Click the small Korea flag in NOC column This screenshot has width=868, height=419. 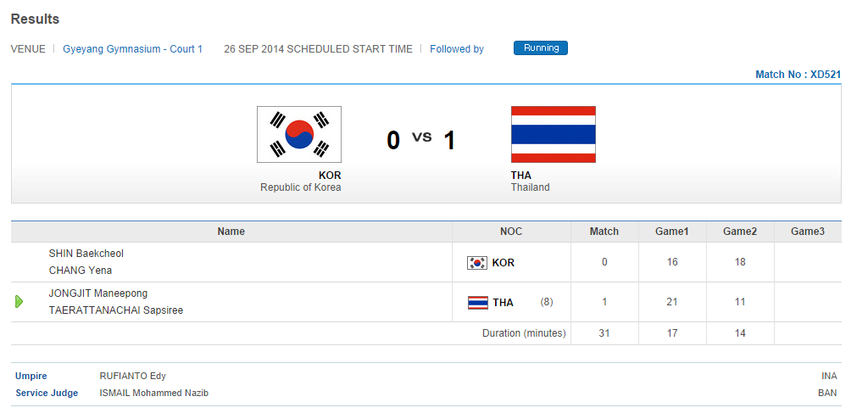(x=477, y=263)
